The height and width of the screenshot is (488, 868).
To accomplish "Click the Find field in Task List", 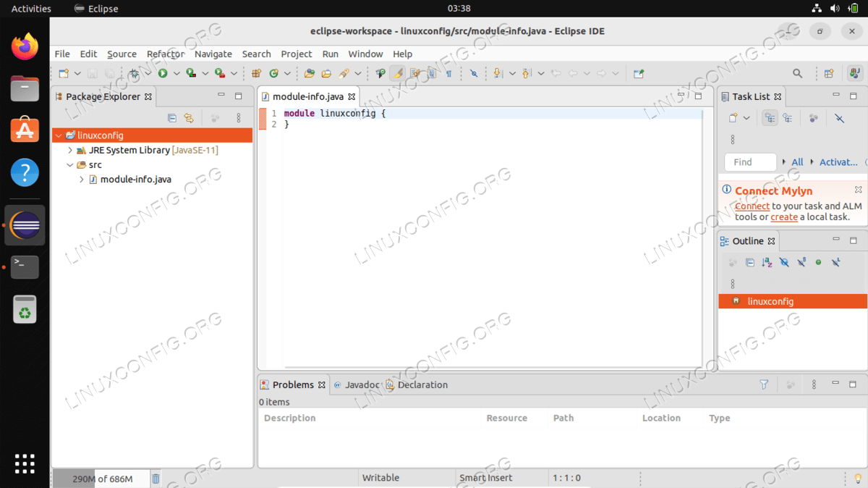I will click(x=750, y=162).
